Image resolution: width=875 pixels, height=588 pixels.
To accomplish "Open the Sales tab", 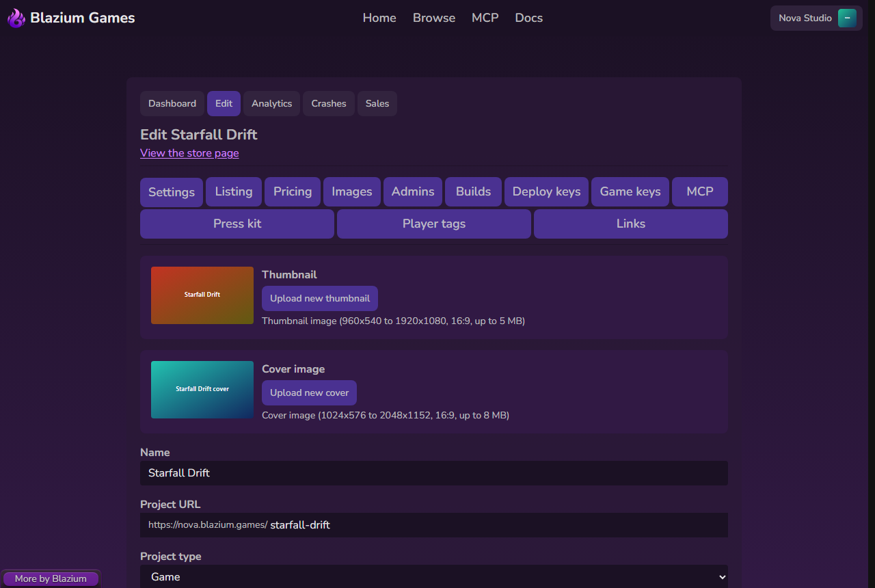I will (377, 103).
